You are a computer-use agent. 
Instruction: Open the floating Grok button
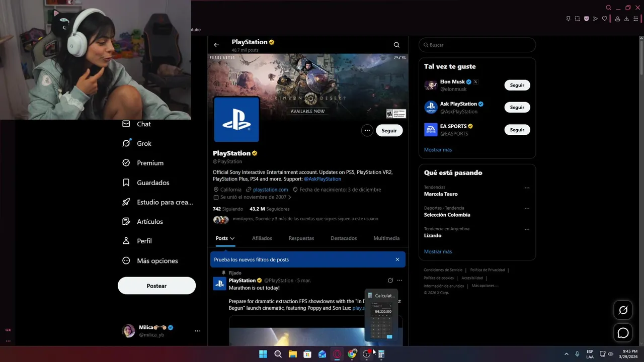[623, 310]
